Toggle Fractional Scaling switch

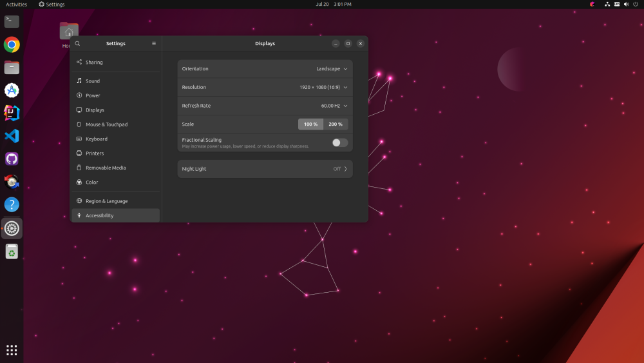point(339,142)
